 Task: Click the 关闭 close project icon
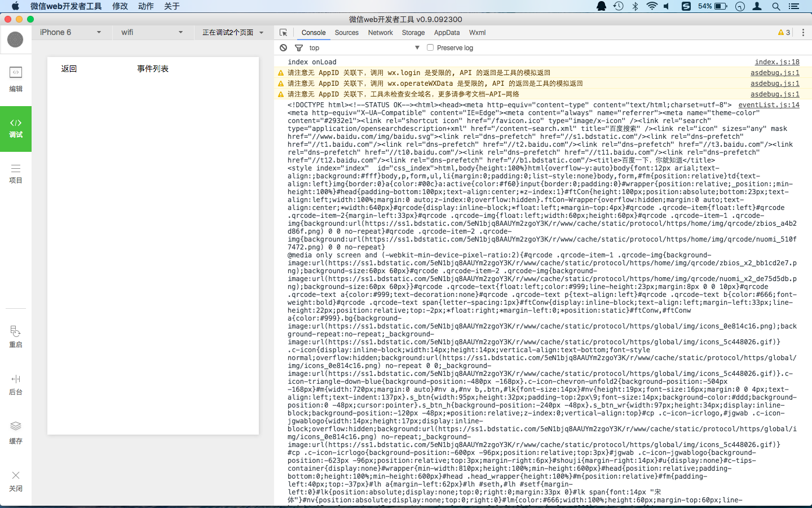[x=16, y=481]
